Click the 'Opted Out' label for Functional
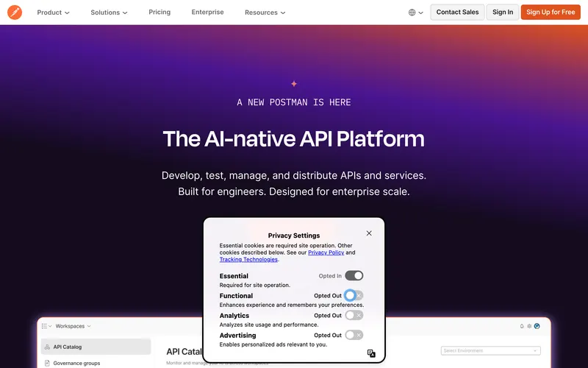The image size is (588, 368). 328,296
